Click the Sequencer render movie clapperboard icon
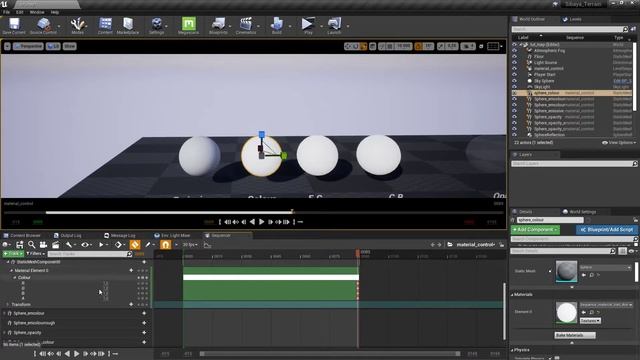This screenshot has height=360, width=640. pos(56,244)
